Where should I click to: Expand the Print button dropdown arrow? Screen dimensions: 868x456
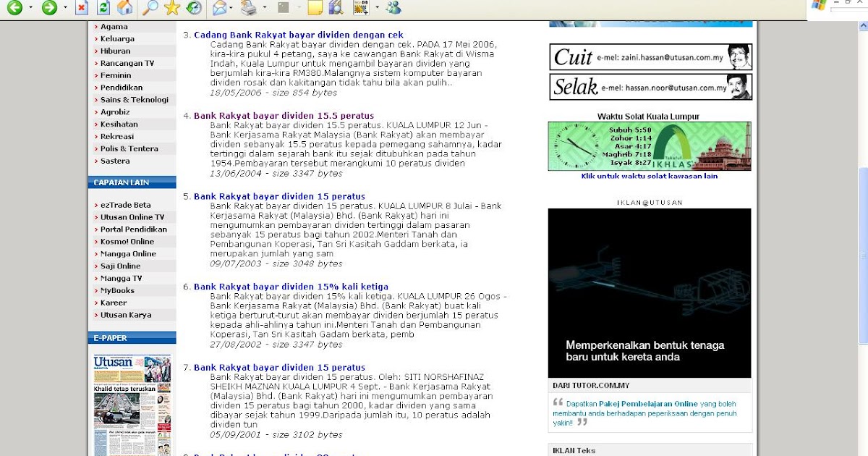click(x=264, y=8)
